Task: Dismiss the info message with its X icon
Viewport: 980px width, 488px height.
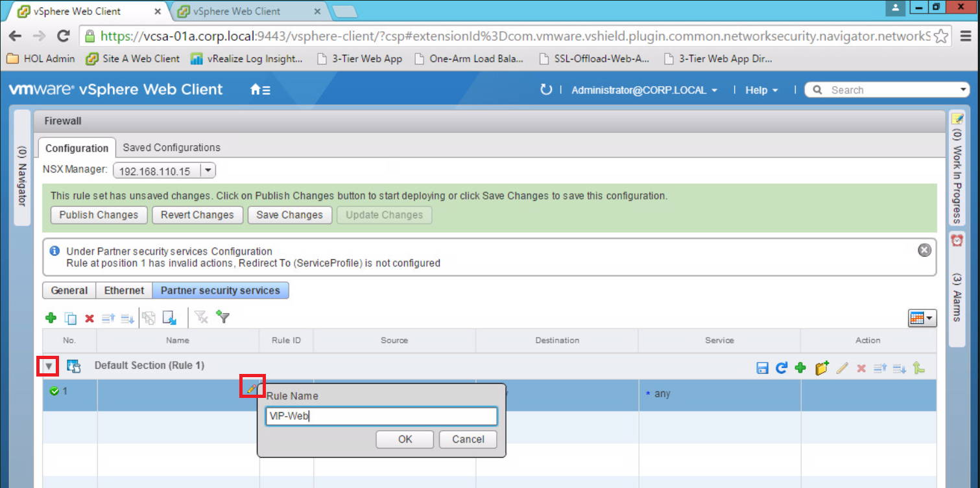Action: [x=924, y=250]
